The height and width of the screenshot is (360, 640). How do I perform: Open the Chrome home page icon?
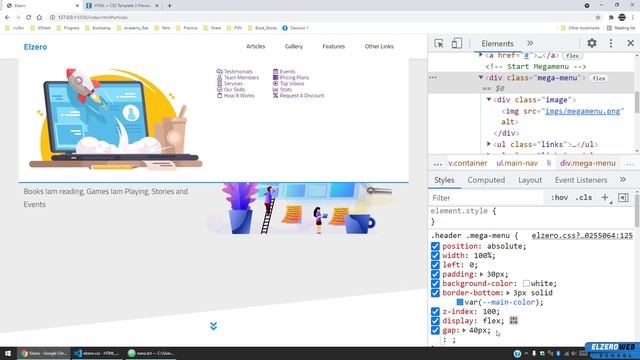tap(39, 17)
